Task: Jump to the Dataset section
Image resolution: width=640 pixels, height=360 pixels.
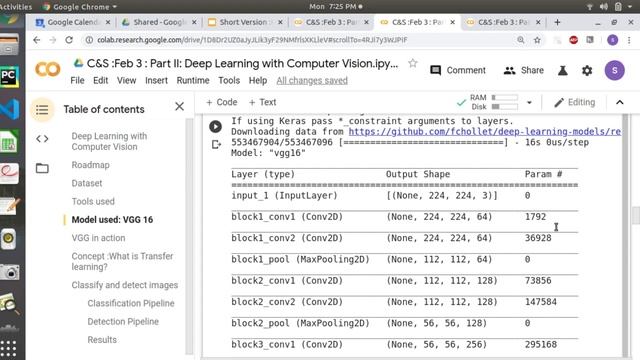Action: [x=87, y=183]
